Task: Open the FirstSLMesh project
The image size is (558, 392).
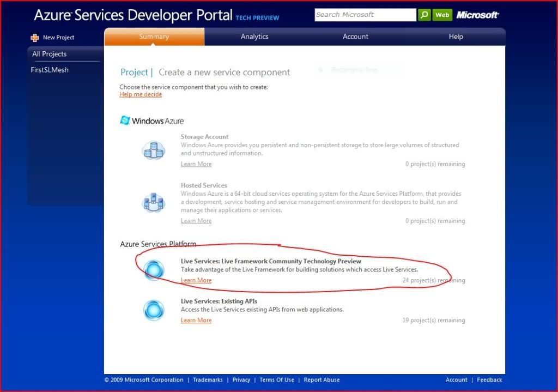Action: tap(50, 70)
